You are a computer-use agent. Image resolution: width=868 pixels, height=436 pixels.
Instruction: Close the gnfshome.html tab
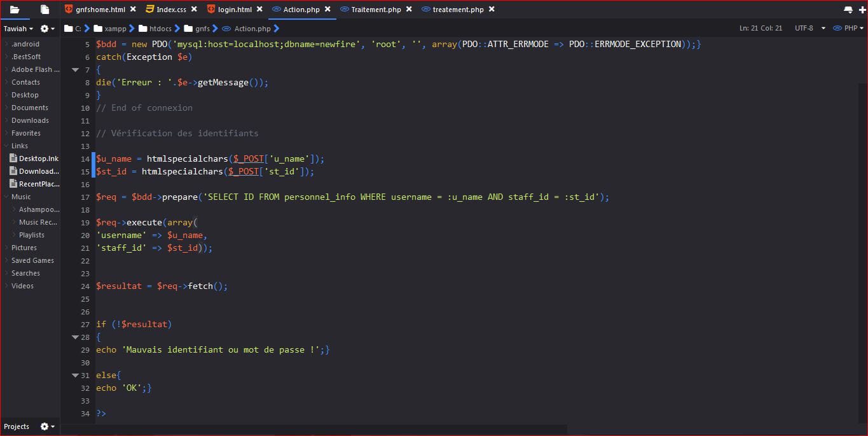(x=132, y=10)
